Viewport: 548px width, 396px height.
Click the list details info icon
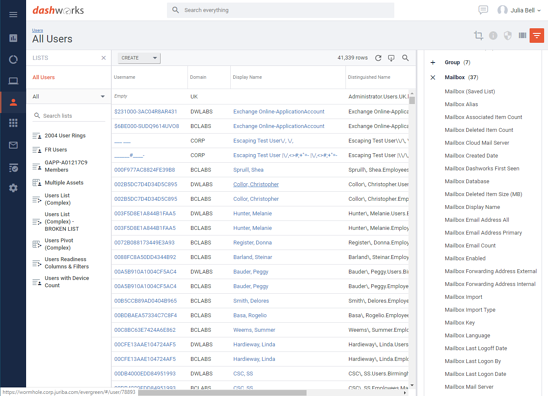(x=493, y=35)
